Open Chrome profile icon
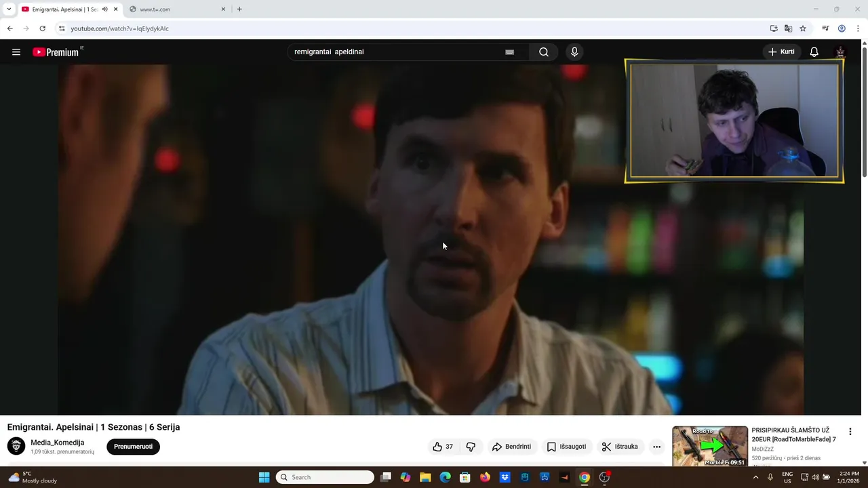The height and width of the screenshot is (488, 868). [842, 28]
